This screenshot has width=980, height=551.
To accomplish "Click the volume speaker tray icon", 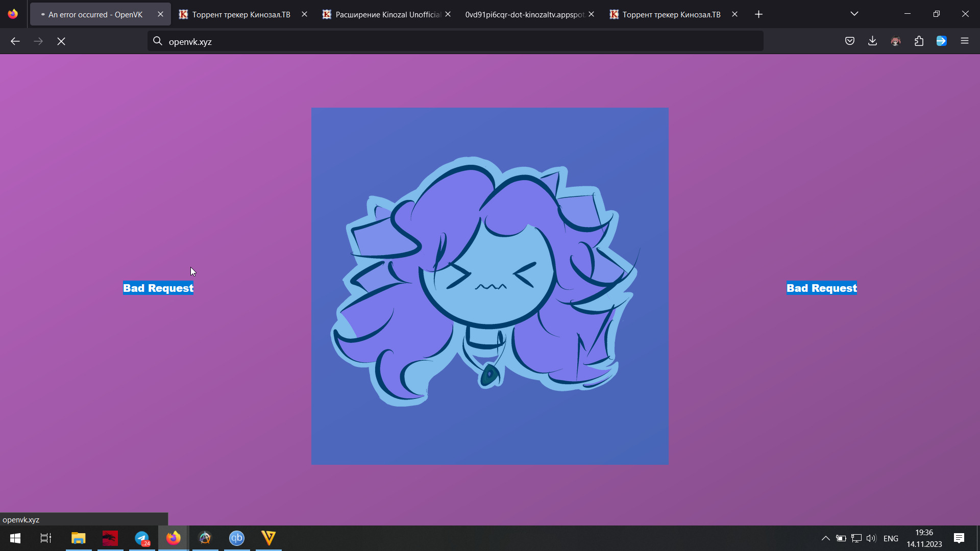I will click(x=871, y=538).
